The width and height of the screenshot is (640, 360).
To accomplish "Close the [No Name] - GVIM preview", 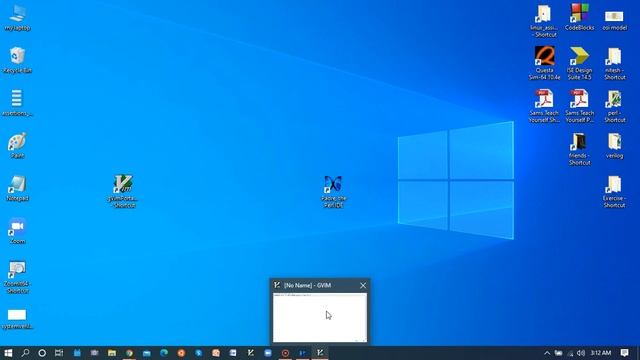I will (x=363, y=285).
